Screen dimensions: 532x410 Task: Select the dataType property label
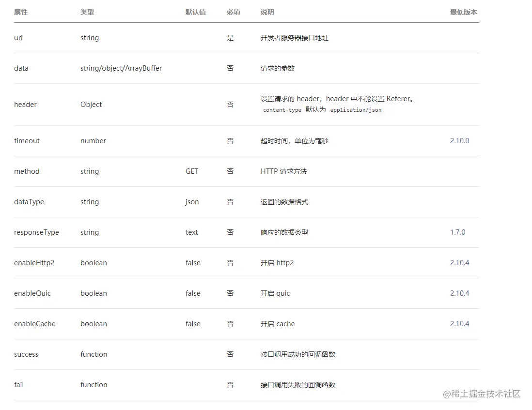[29, 202]
